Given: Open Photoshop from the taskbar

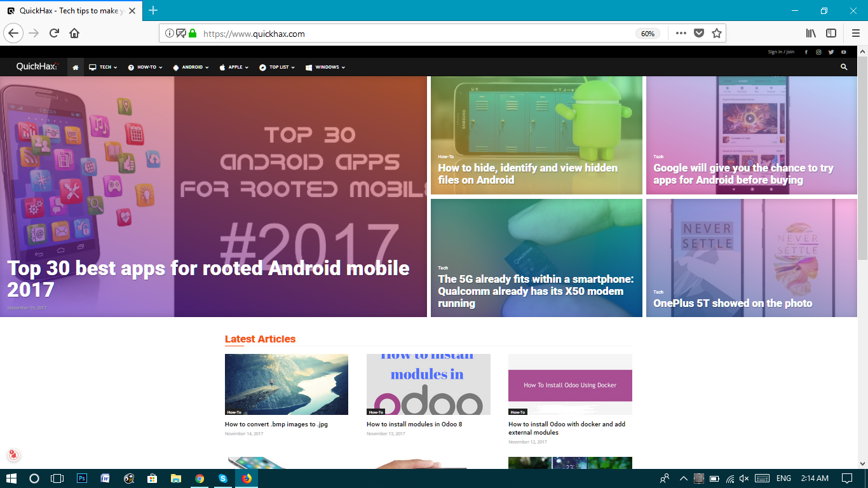Looking at the screenshot, I should [x=82, y=478].
